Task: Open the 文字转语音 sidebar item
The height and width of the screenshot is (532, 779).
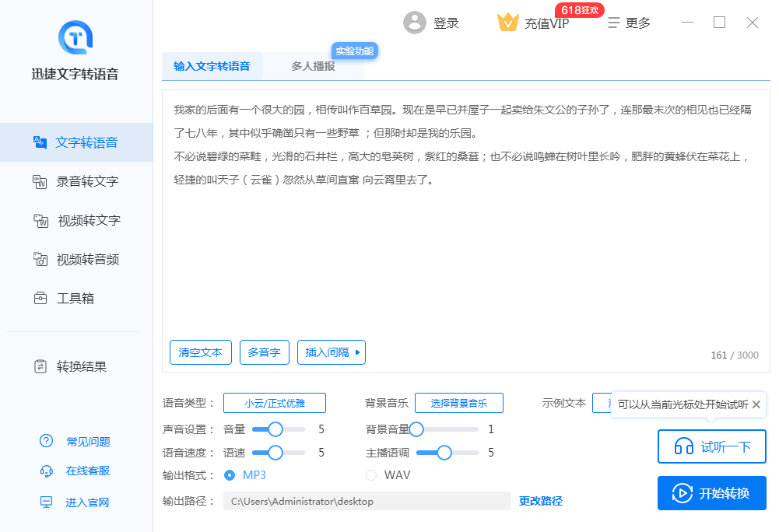Action: tap(76, 142)
